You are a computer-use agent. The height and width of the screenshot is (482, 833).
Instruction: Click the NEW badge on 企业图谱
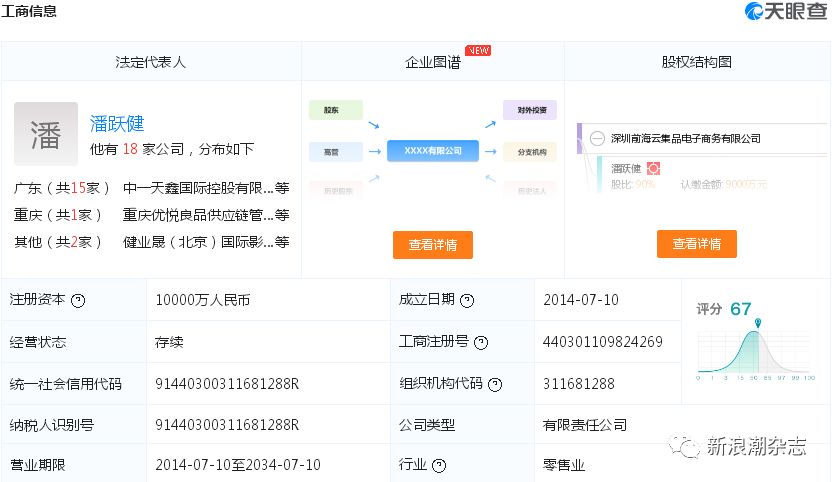478,50
